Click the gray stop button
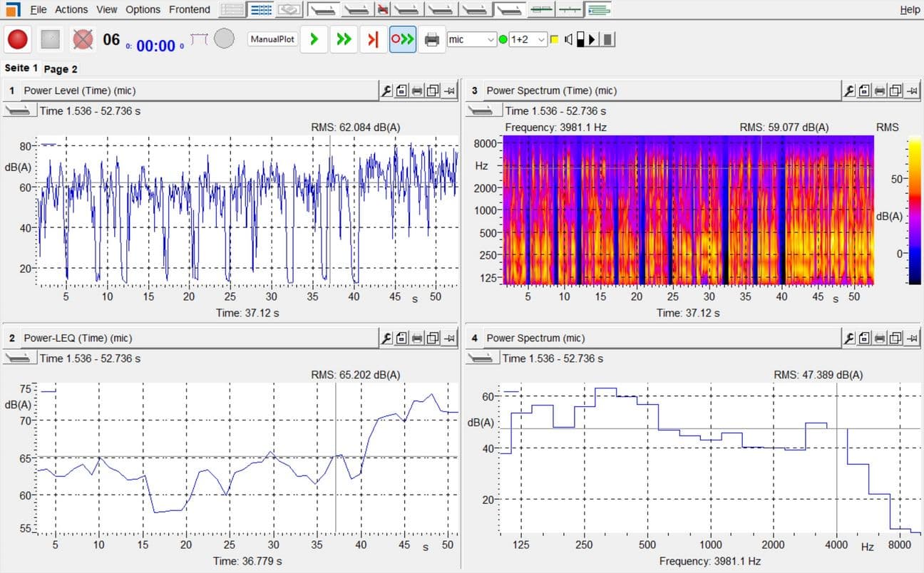 (x=50, y=39)
